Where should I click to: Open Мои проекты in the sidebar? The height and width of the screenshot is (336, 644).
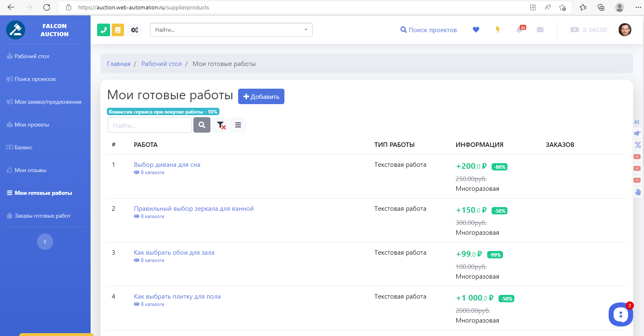pos(32,124)
